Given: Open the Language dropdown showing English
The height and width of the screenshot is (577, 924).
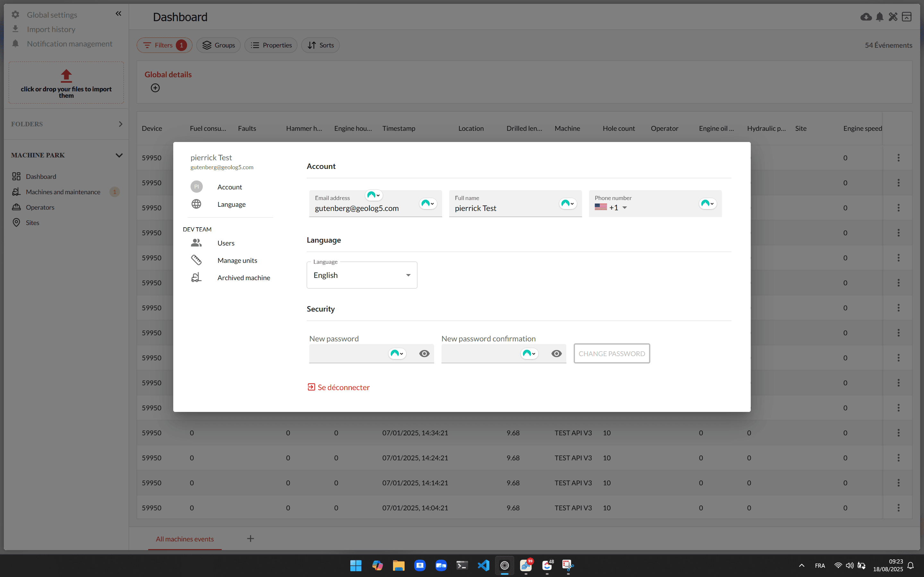Looking at the screenshot, I should (362, 275).
